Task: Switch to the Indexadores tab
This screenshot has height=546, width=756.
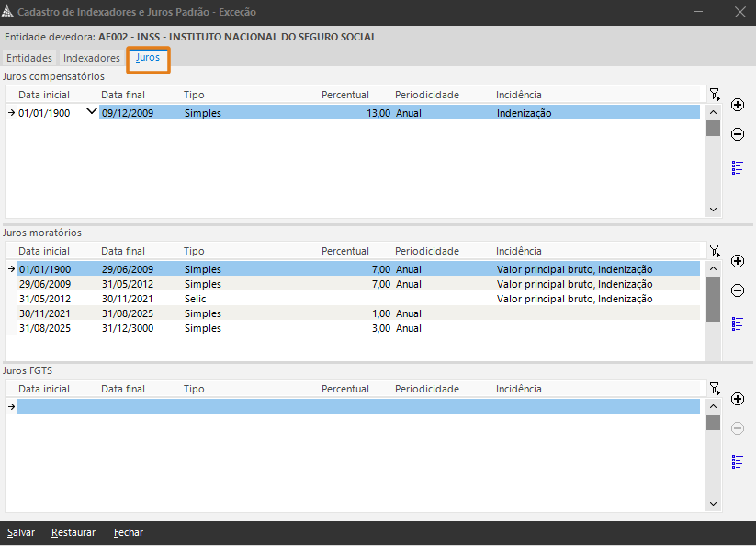Action: point(92,58)
